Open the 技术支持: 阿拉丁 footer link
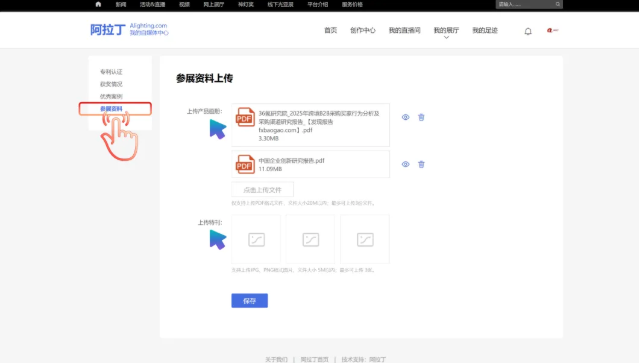This screenshot has width=639, height=363. click(364, 359)
